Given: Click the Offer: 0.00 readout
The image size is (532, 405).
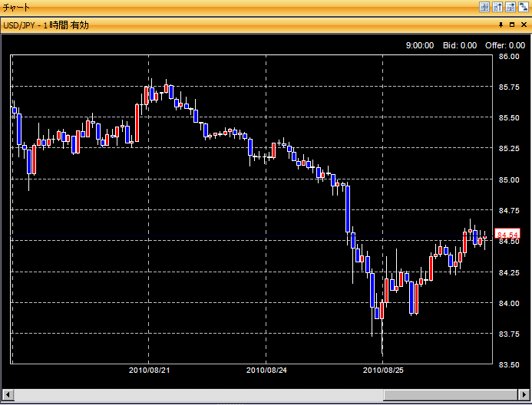Looking at the screenshot, I should [x=504, y=45].
